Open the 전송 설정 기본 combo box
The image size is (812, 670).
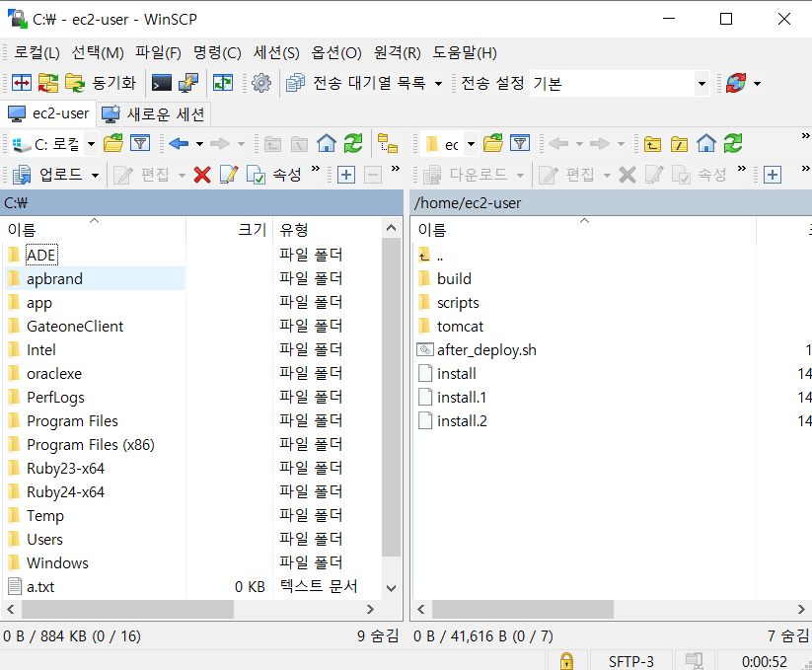coord(620,83)
